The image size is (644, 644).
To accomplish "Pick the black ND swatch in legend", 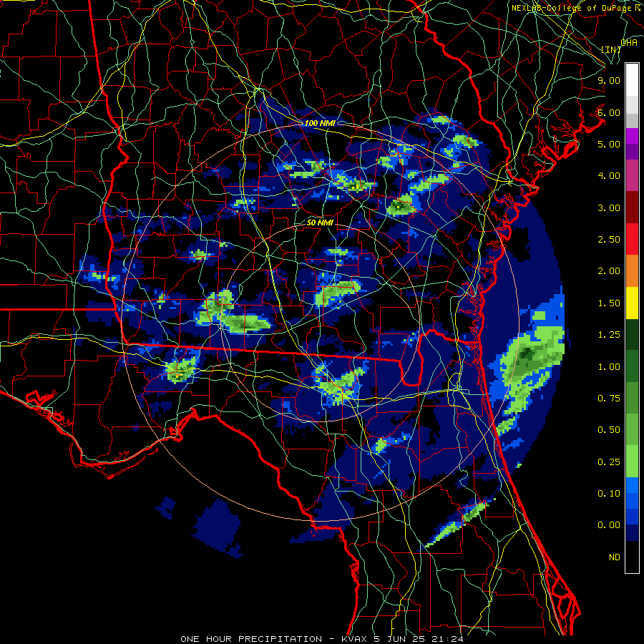I will click(x=632, y=557).
